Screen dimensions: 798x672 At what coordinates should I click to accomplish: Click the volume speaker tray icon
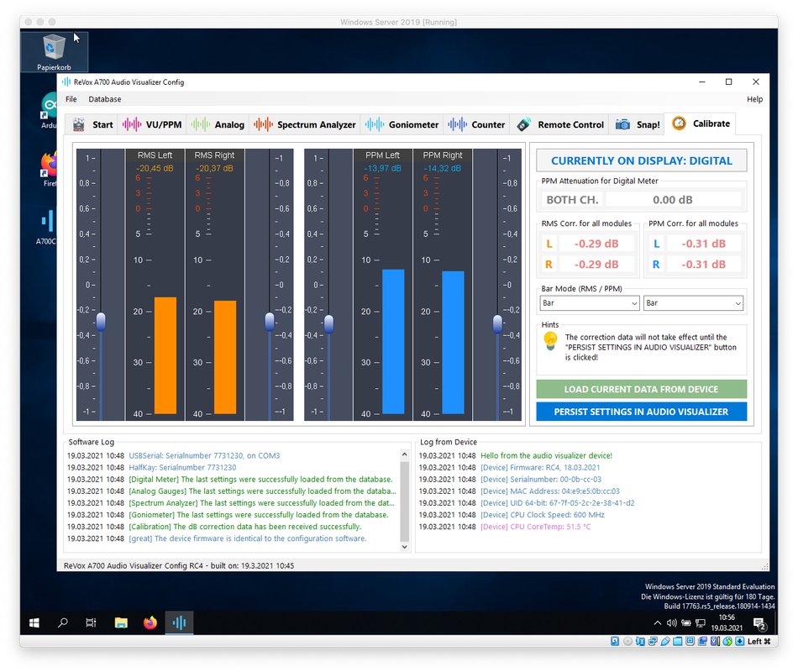pos(672,622)
